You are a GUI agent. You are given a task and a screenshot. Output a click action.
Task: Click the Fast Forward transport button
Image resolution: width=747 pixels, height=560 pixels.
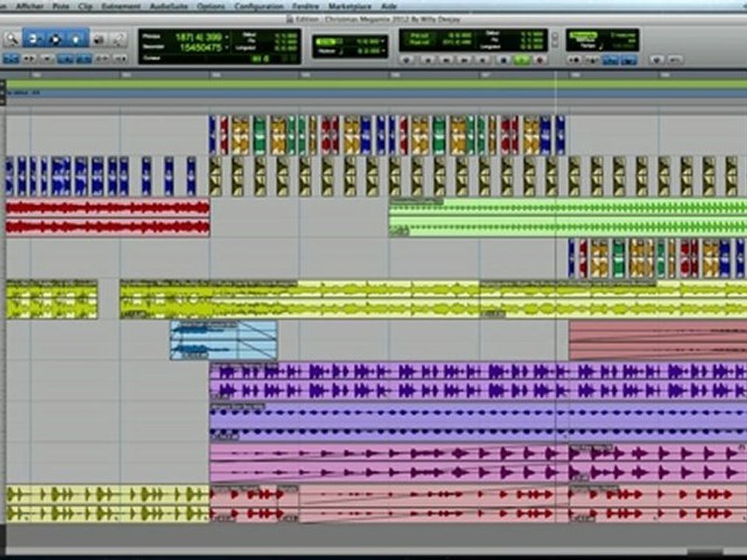click(x=464, y=60)
